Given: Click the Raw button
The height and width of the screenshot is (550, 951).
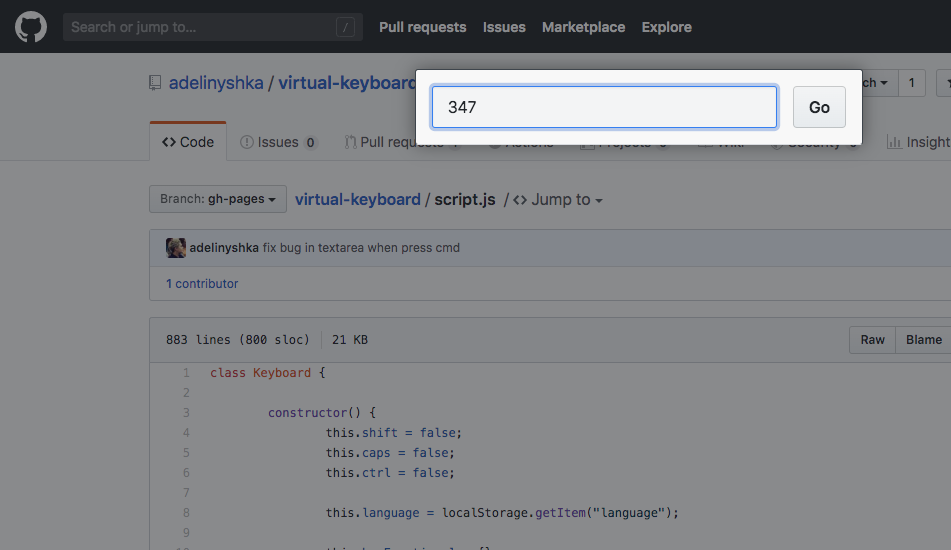Looking at the screenshot, I should [x=872, y=340].
